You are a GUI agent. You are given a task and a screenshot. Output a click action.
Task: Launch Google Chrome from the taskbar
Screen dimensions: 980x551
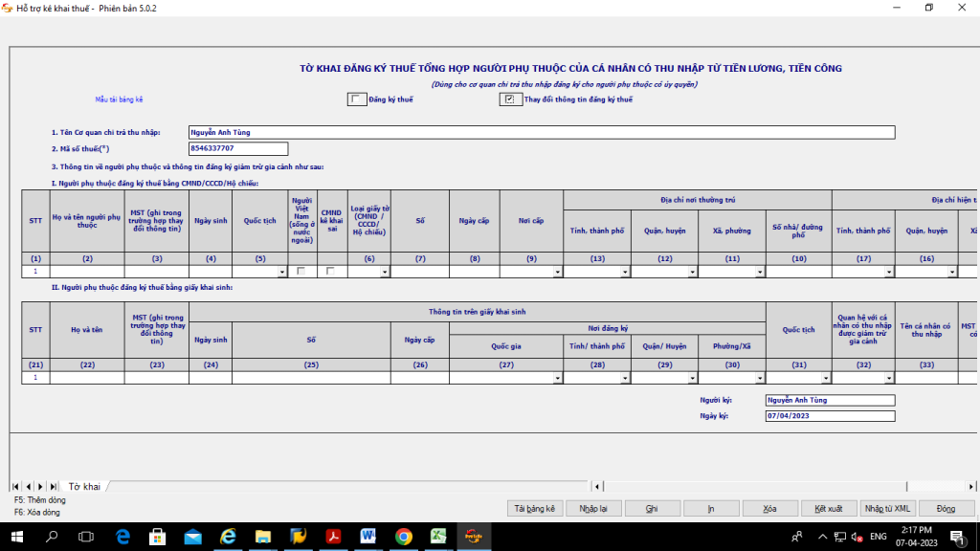pyautogui.click(x=403, y=537)
